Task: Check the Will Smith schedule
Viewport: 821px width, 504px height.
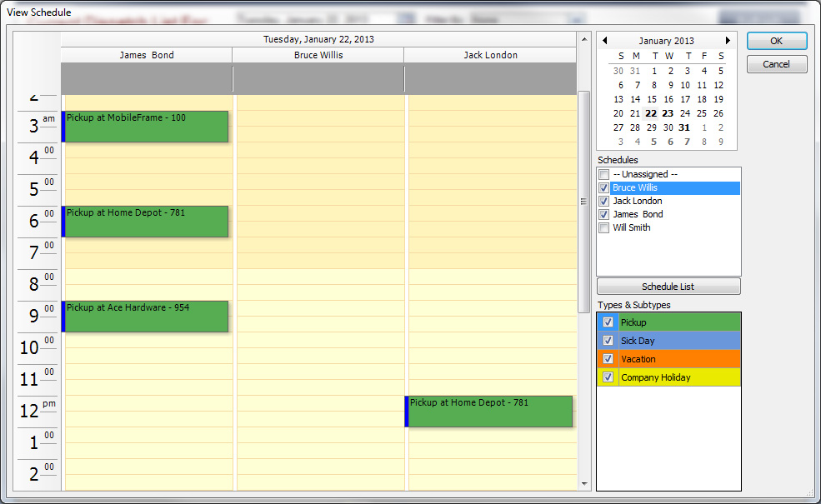Action: (x=604, y=227)
